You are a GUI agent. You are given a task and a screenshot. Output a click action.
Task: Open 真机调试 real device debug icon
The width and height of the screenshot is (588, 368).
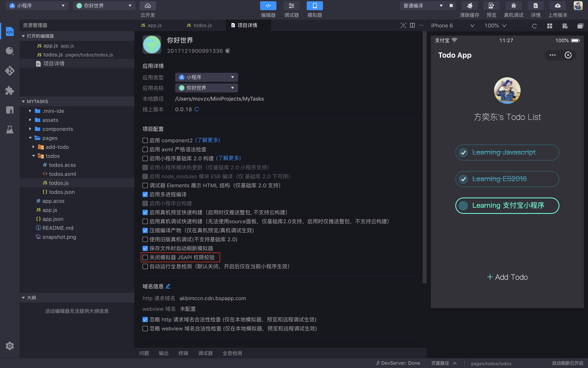point(513,6)
